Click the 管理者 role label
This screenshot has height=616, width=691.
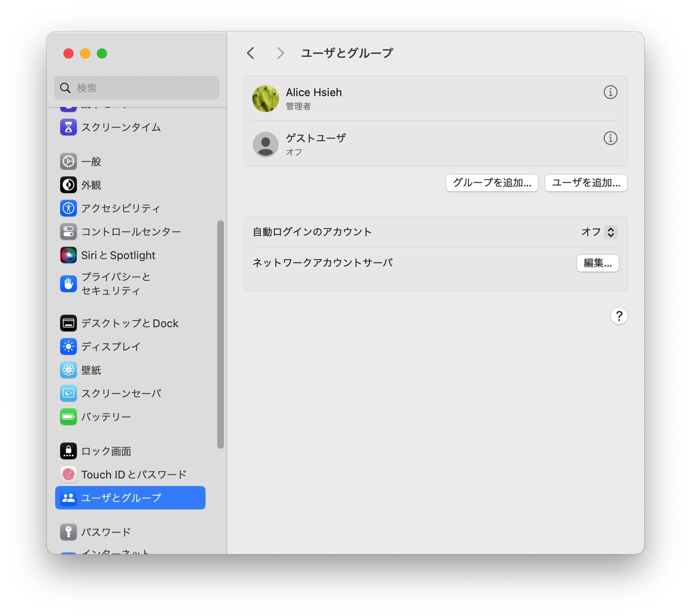pos(298,107)
